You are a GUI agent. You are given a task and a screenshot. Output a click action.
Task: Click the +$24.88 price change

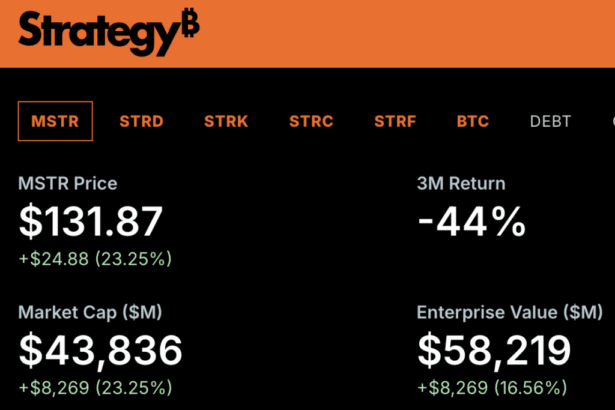pyautogui.click(x=53, y=259)
